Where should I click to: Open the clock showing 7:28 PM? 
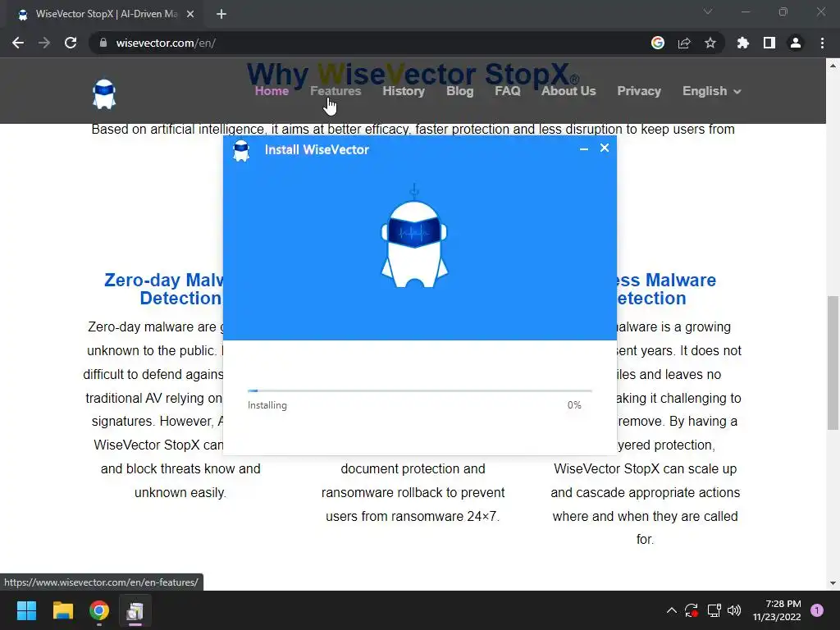coord(777,610)
